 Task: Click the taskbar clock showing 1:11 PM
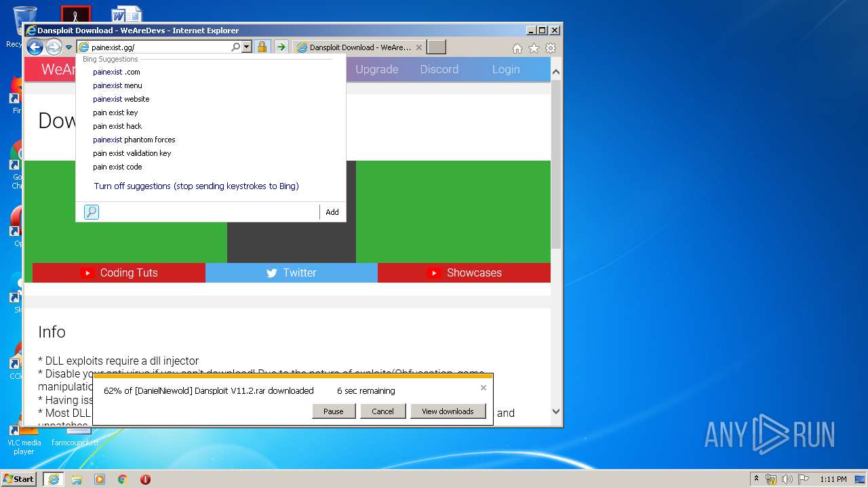833,479
